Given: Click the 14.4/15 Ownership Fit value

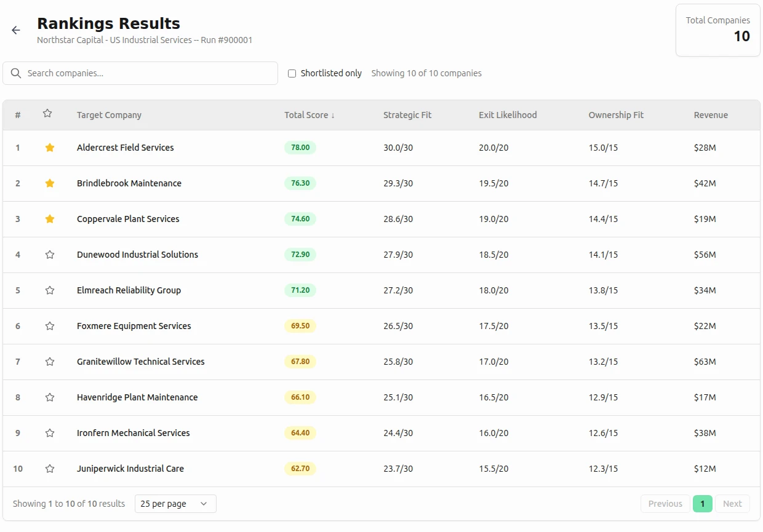Looking at the screenshot, I should pos(603,219).
